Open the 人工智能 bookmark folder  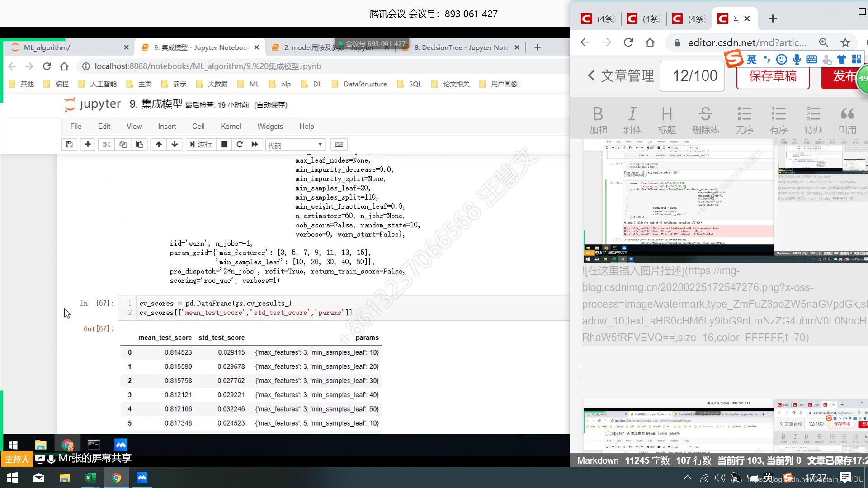(x=98, y=84)
